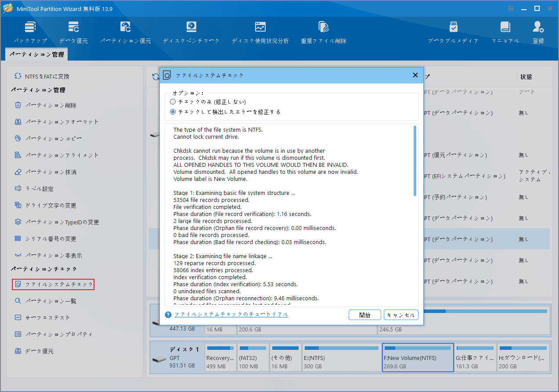The height and width of the screenshot is (392, 559).
Task: Open the バックアップ backup tool
Action: pos(30,32)
